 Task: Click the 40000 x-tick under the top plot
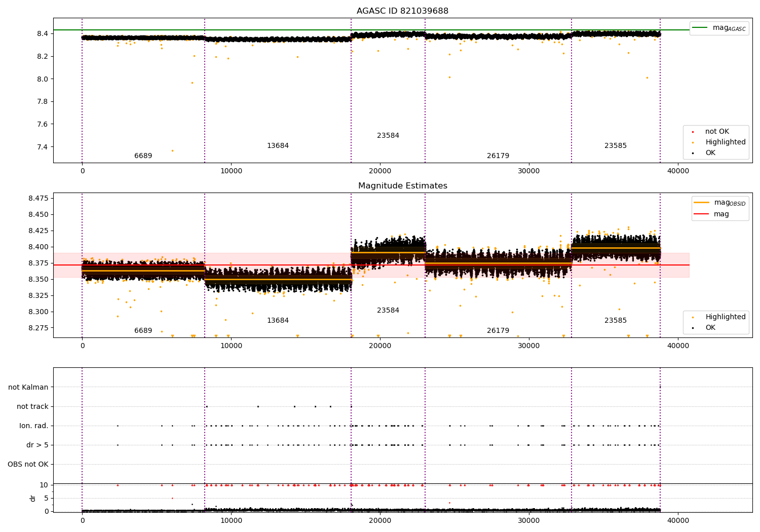[678, 171]
